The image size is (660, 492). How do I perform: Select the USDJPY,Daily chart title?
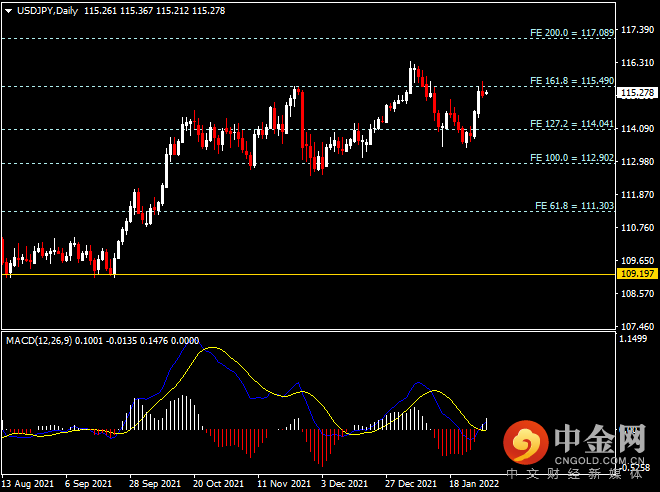coord(47,11)
